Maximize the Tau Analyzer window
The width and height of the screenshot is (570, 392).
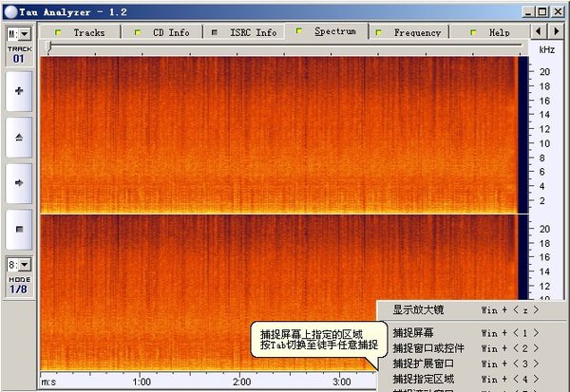pos(542,12)
